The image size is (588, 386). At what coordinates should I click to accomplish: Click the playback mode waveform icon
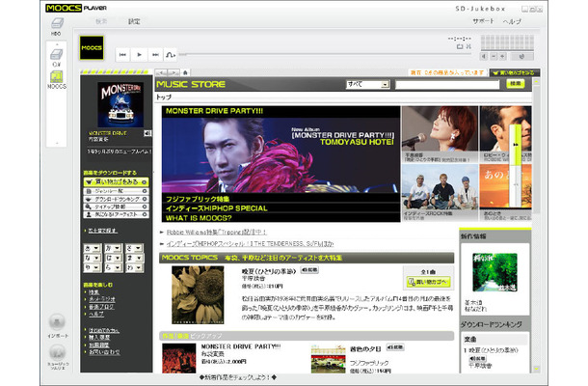point(171,55)
